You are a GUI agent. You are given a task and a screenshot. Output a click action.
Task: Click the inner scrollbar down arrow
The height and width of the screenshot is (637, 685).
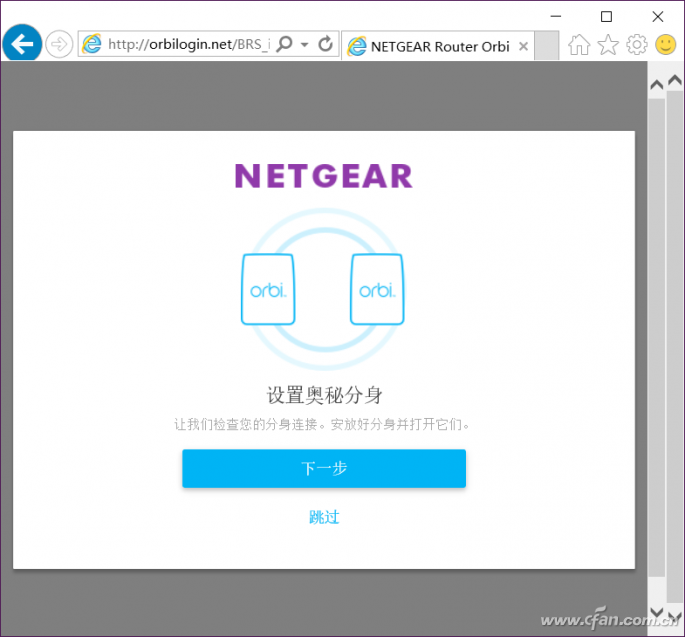point(657,612)
